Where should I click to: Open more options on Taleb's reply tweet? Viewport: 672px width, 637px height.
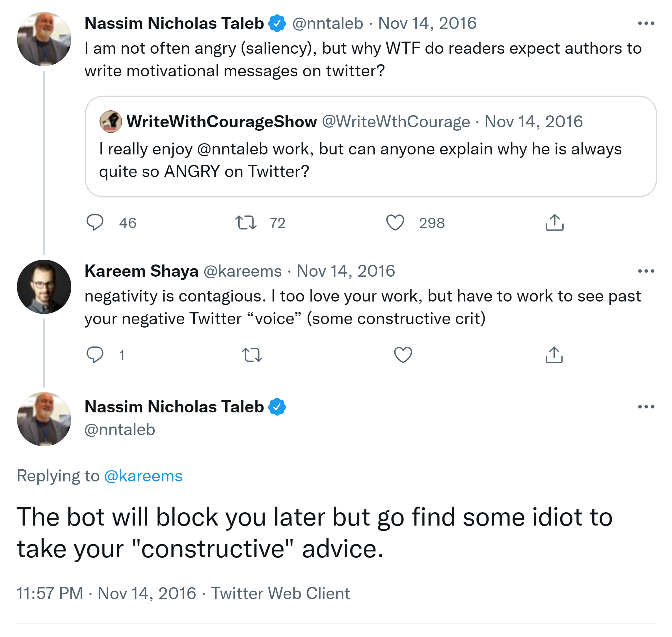pyautogui.click(x=646, y=407)
